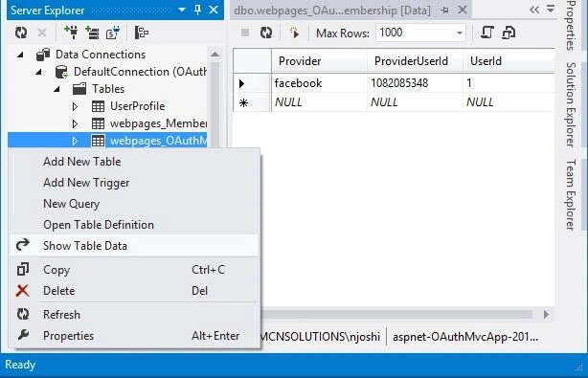The width and height of the screenshot is (588, 378).
Task: Click the NULL cell under ProviderUserId
Action: tap(415, 101)
